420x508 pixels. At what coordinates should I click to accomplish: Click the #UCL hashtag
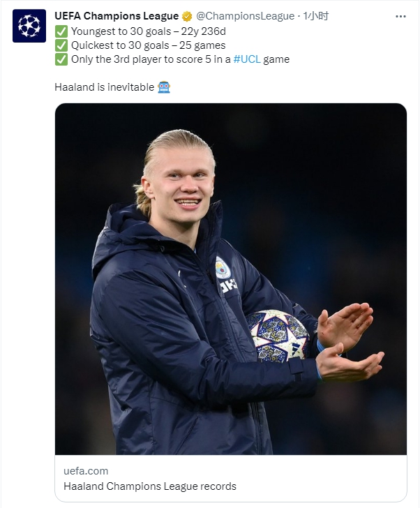(x=246, y=59)
